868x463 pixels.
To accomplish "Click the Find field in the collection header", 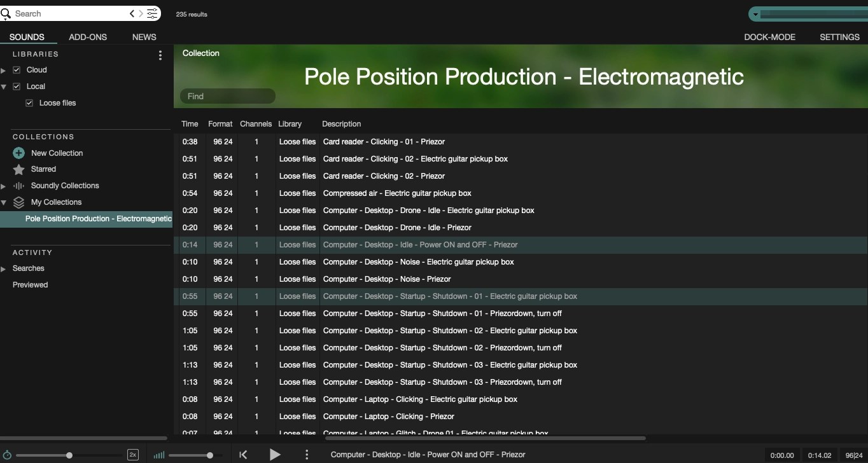I will [x=227, y=96].
